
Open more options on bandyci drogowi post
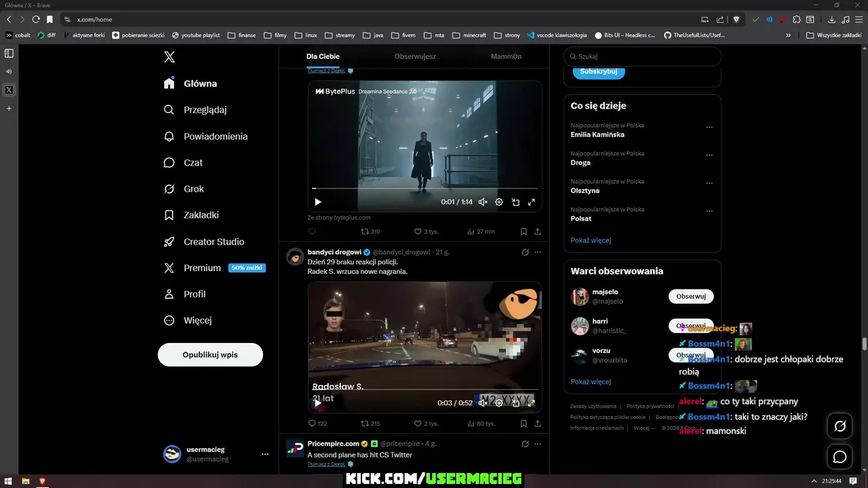coord(538,252)
